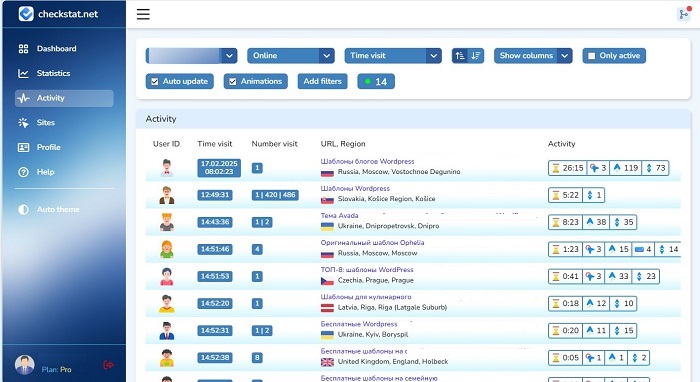
Task: Click the time badge 17.02.2025 08:02:23
Action: tap(219, 168)
